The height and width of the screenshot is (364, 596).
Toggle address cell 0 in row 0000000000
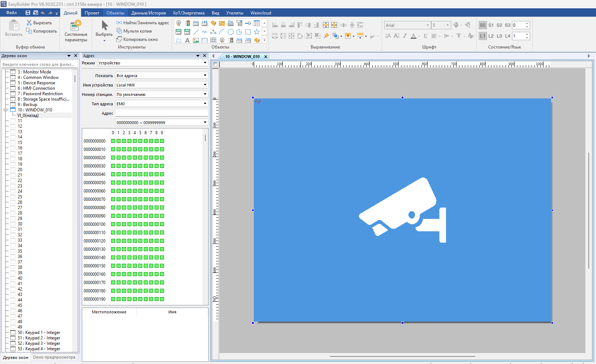(113, 141)
